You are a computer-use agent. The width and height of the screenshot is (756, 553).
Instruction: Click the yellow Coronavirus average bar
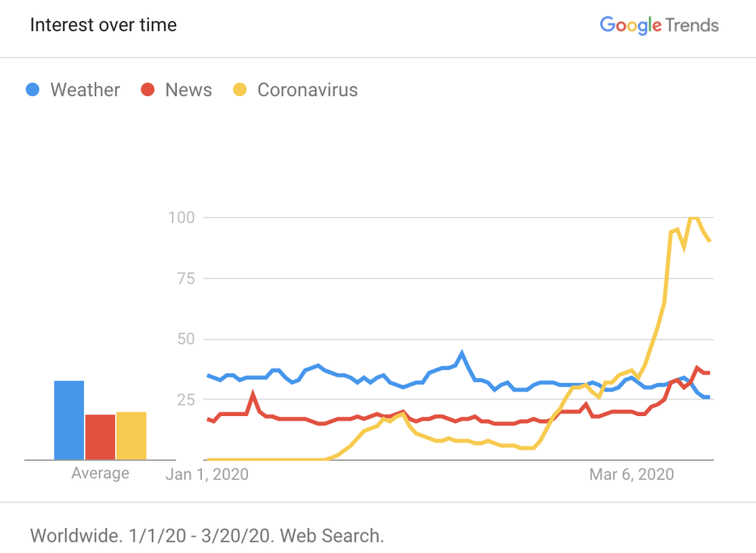point(131,436)
